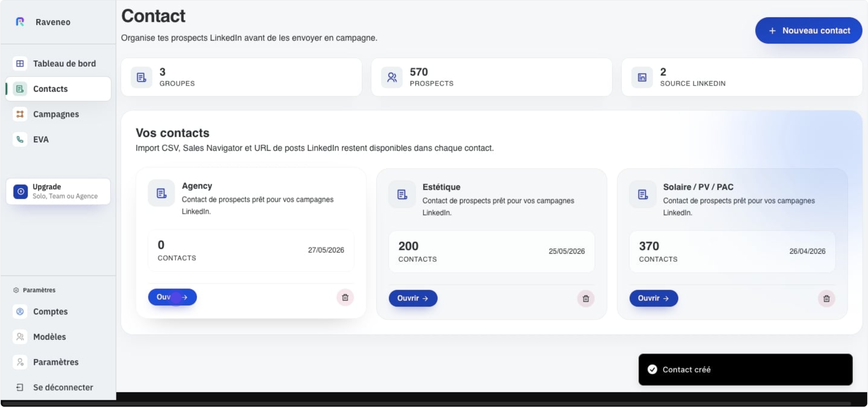Click the 2 Source LinkedIn stat card

tap(742, 77)
